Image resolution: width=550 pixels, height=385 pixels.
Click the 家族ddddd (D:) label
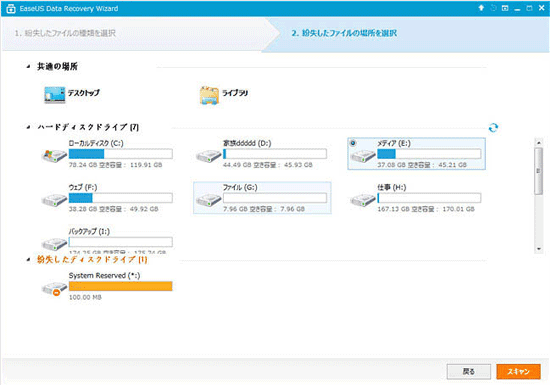[247, 143]
